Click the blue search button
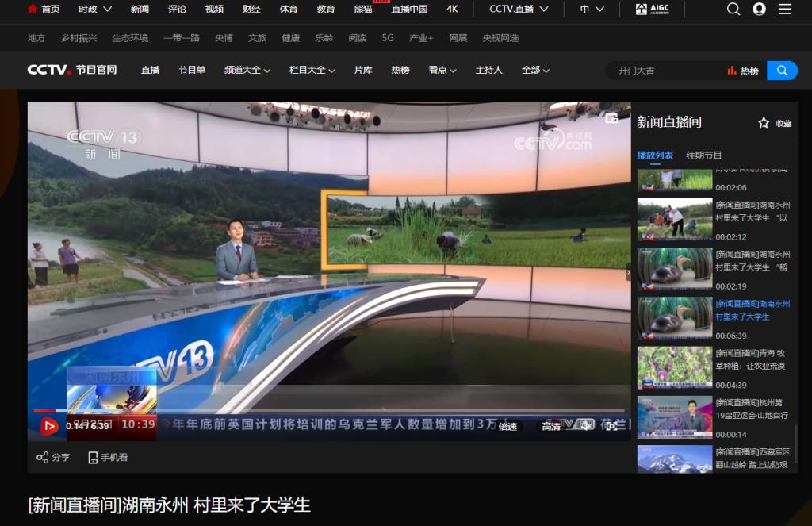This screenshot has height=526, width=812. [x=782, y=71]
